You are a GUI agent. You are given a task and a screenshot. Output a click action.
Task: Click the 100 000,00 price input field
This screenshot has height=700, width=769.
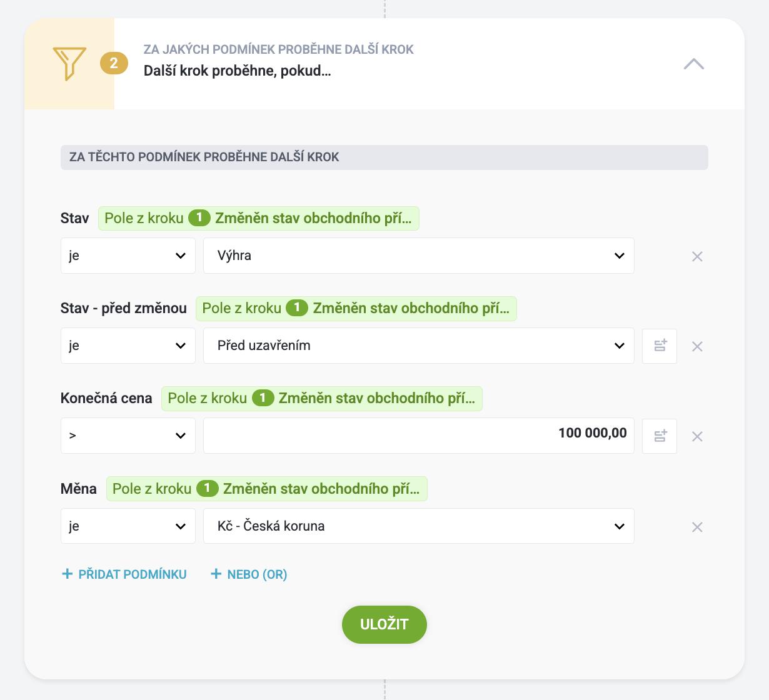click(x=419, y=436)
